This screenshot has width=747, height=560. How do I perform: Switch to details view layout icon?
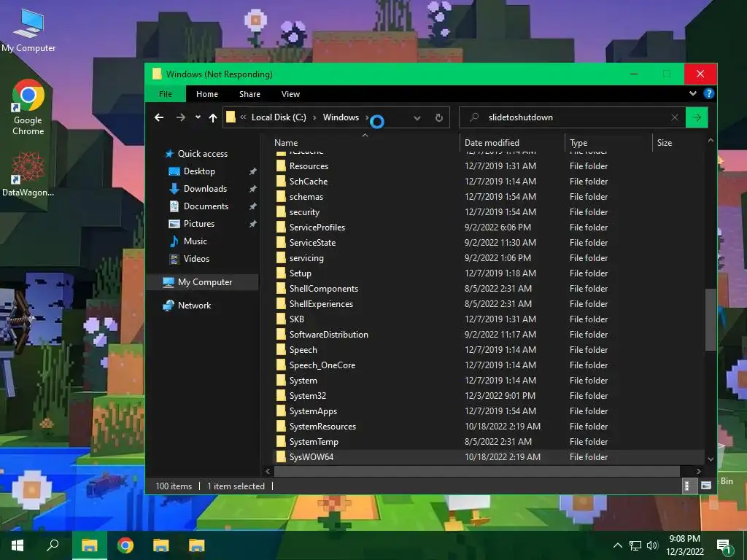(x=689, y=486)
